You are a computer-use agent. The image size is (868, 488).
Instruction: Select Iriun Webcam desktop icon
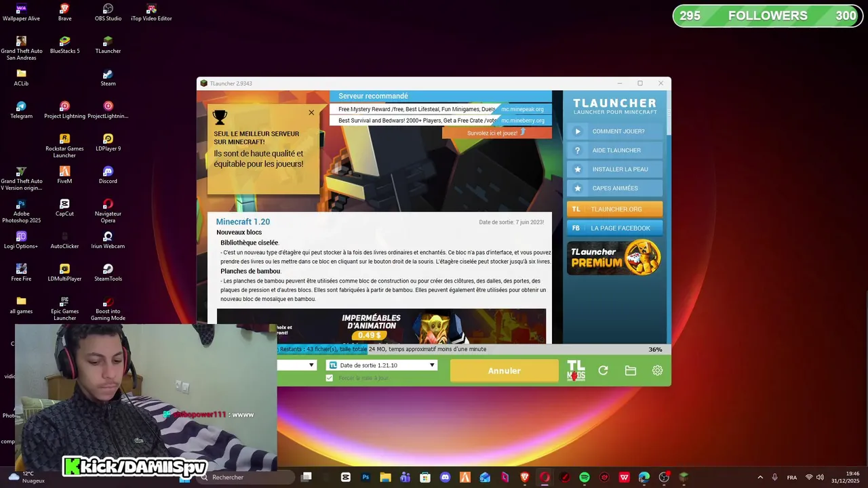(x=108, y=239)
